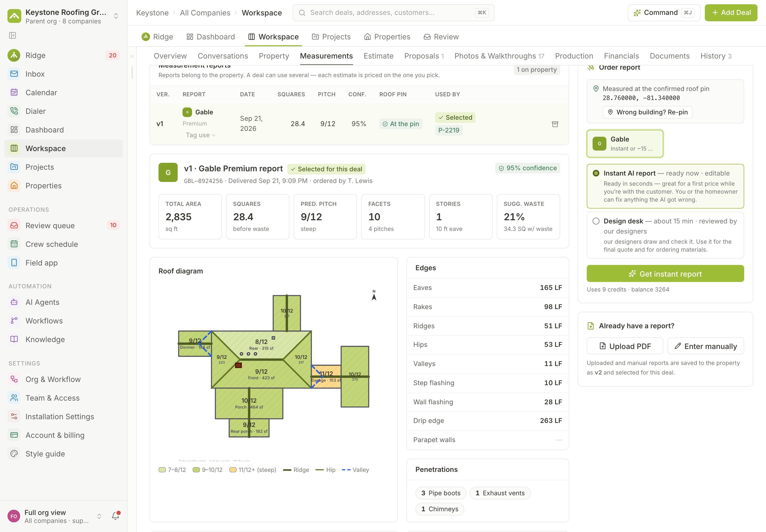This screenshot has width=766, height=532.
Task: Open the Command palette button
Action: click(x=664, y=13)
